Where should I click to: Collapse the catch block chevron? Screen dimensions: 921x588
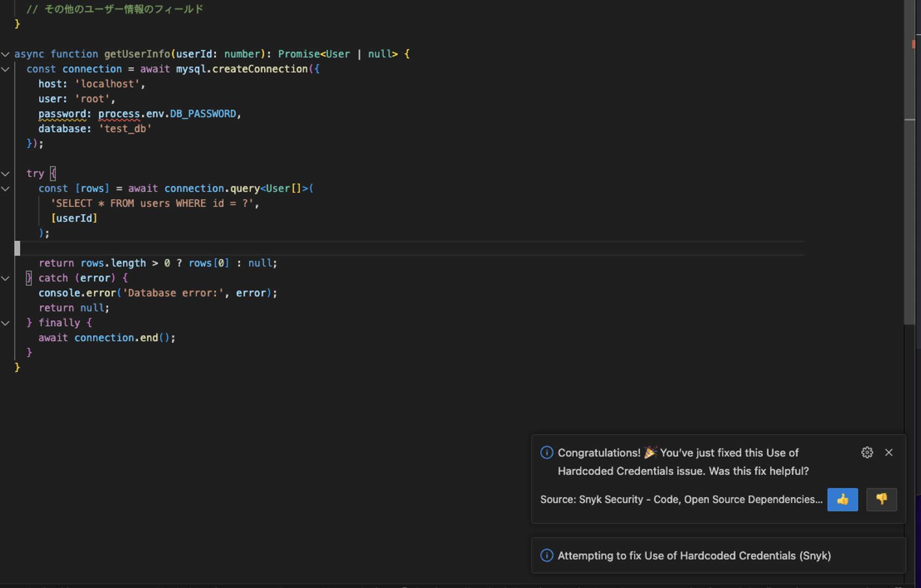pyautogui.click(x=6, y=278)
